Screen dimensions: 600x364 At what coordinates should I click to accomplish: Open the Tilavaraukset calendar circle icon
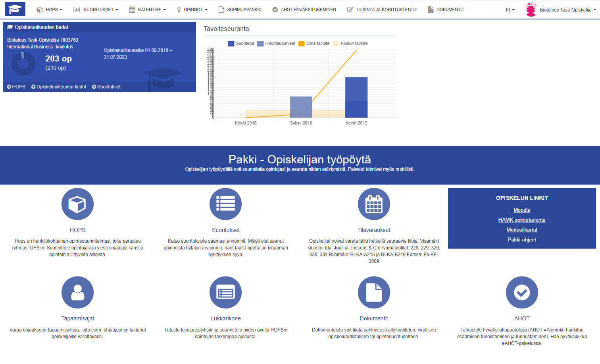pyautogui.click(x=374, y=204)
